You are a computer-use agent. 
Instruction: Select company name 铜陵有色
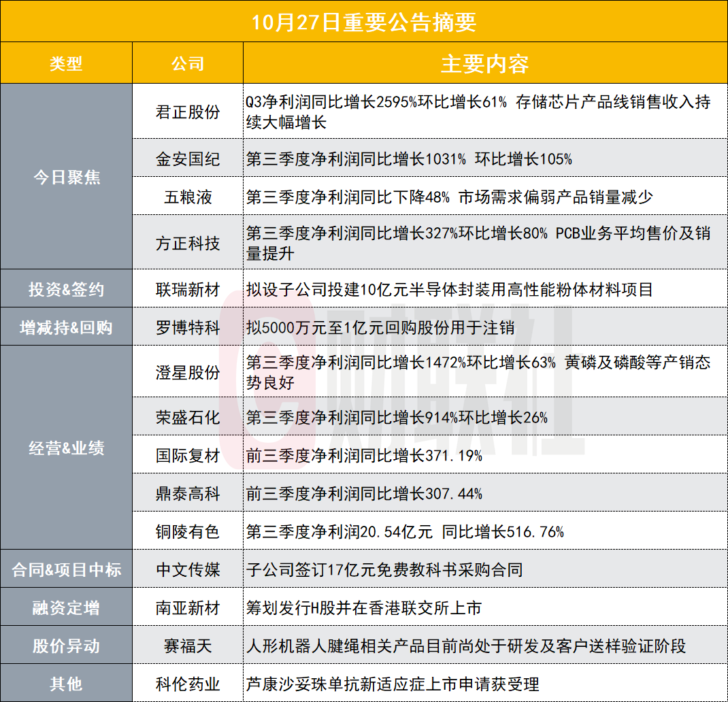pos(188,532)
